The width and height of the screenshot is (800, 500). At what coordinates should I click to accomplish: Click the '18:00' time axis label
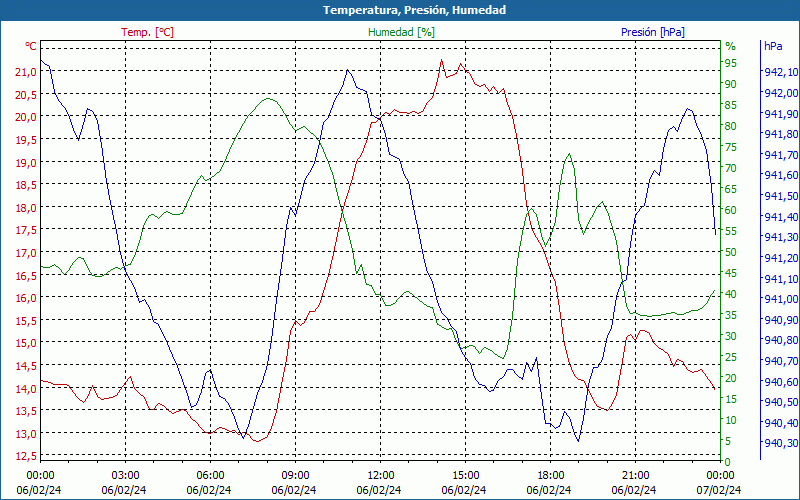click(551, 476)
